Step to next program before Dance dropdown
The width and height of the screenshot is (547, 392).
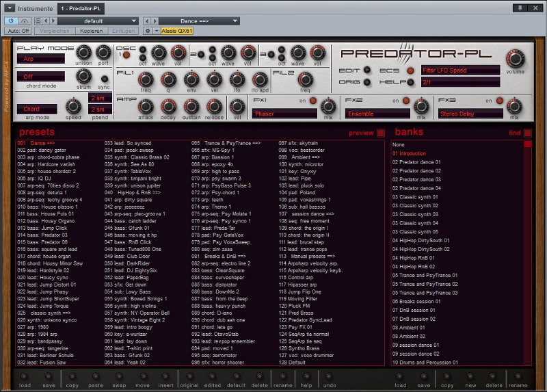[155, 21]
